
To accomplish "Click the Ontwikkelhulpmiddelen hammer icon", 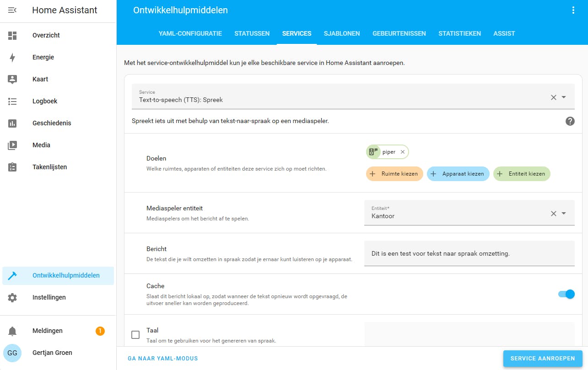I will point(12,275).
